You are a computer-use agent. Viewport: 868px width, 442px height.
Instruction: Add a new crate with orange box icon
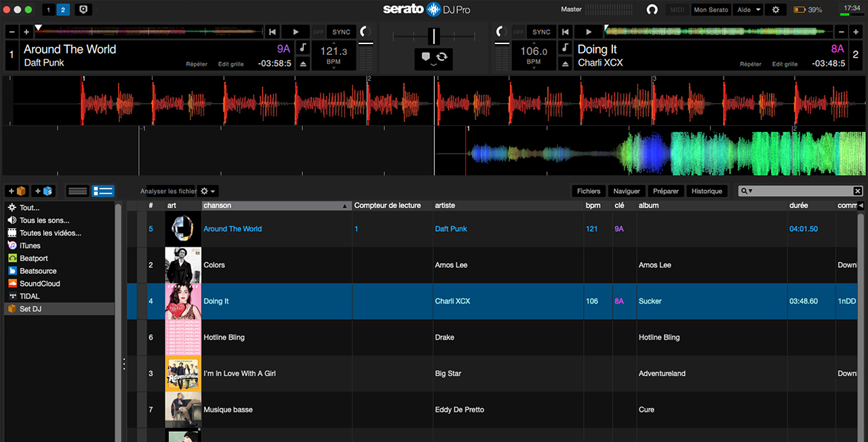click(17, 191)
